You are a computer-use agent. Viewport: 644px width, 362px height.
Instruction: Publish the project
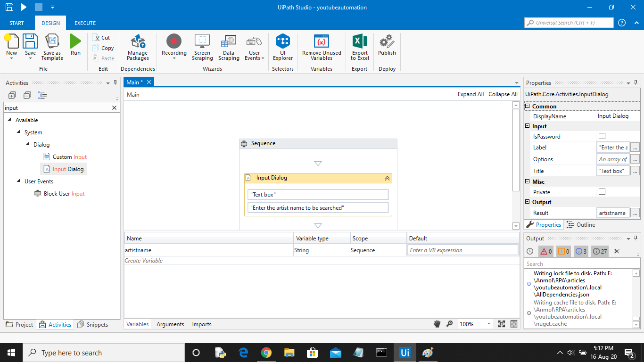tap(387, 46)
